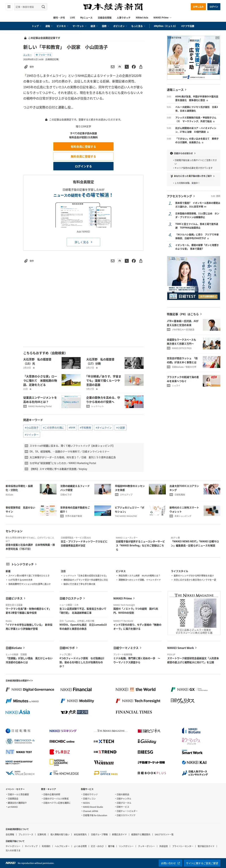Open the #小山田浩子 keyword tag

31,428
